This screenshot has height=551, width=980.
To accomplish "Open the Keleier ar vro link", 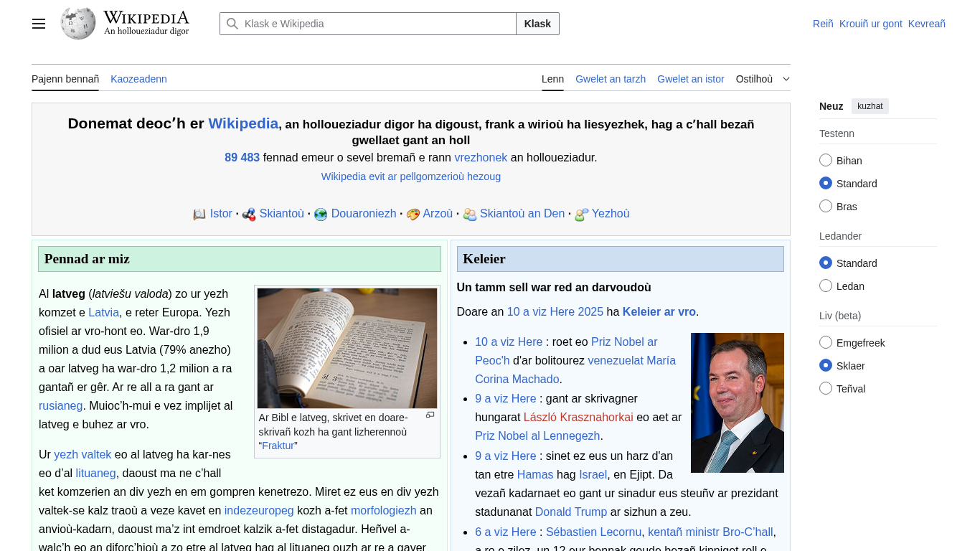I will coord(659,311).
